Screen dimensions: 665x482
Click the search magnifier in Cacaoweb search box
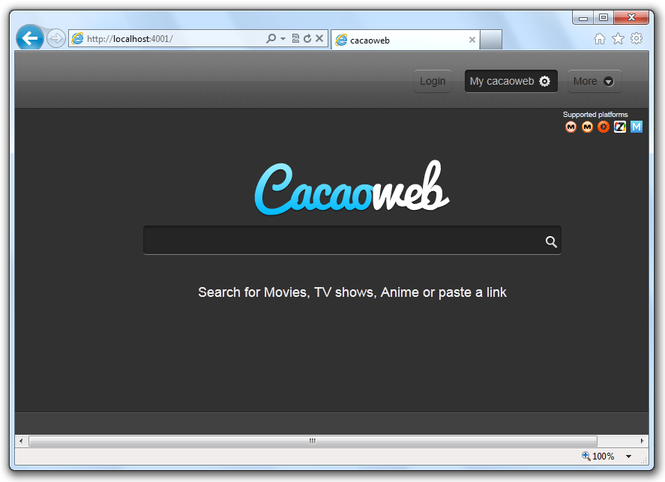coord(551,242)
